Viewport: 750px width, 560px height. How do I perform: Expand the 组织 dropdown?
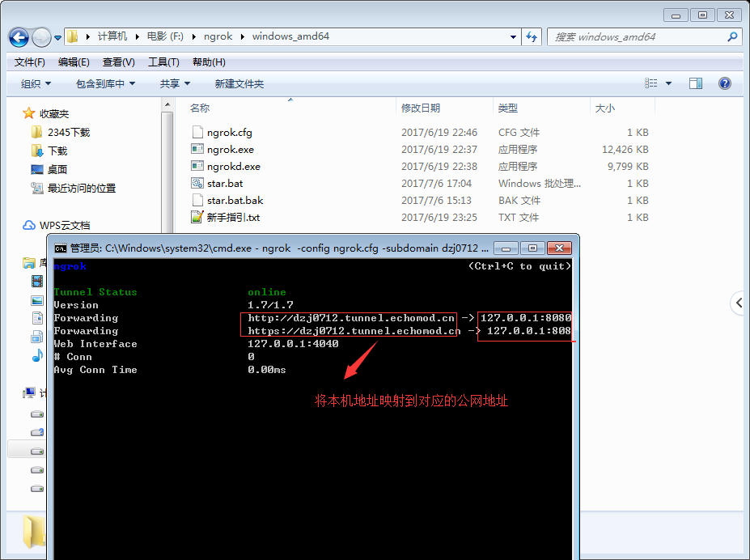click(36, 83)
